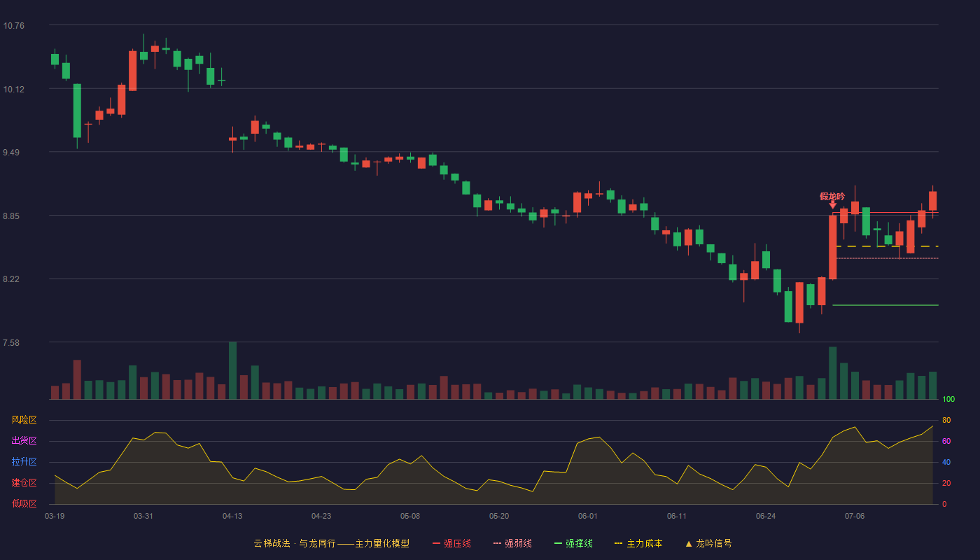980x560 pixels.
Task: Click the green 强撑线 support line on chart
Action: 885,305
